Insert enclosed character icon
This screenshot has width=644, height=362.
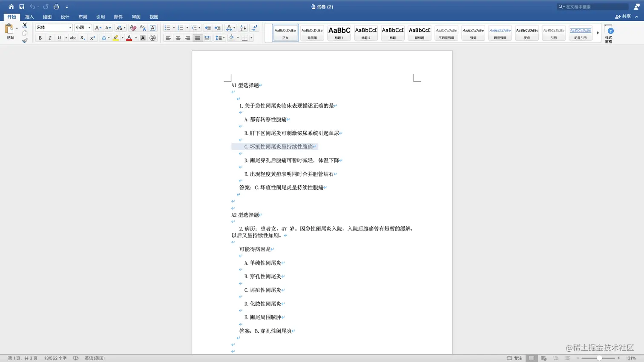tap(152, 38)
